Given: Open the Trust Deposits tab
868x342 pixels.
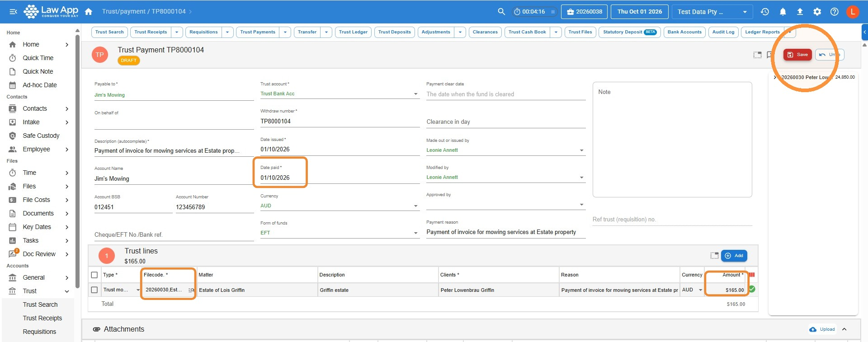Looking at the screenshot, I should pyautogui.click(x=394, y=32).
